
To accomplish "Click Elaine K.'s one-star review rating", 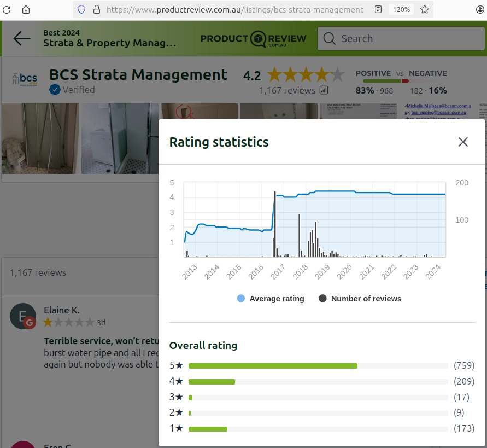I will click(69, 322).
